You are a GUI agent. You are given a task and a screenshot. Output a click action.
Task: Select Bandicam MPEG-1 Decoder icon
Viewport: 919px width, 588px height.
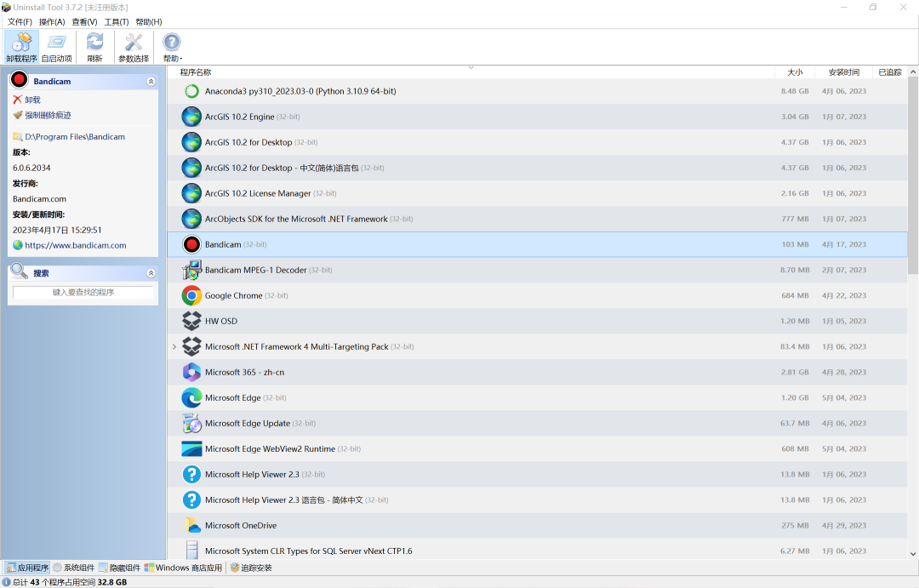click(191, 271)
